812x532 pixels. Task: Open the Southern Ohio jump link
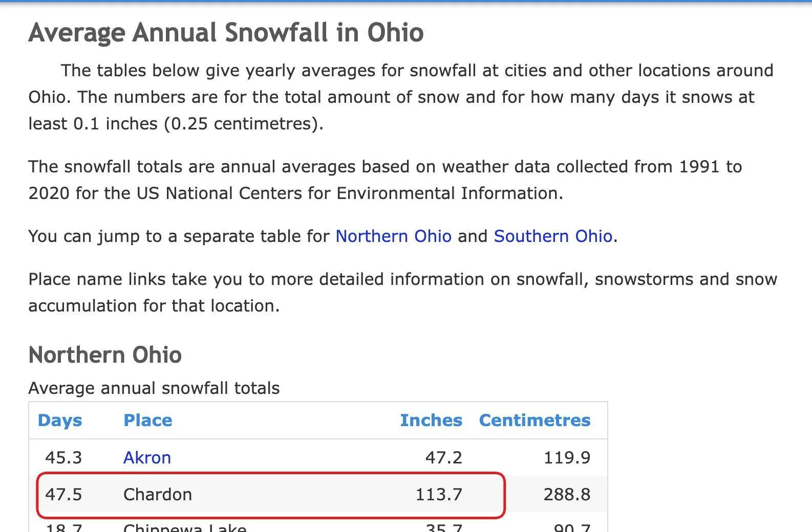(x=553, y=236)
